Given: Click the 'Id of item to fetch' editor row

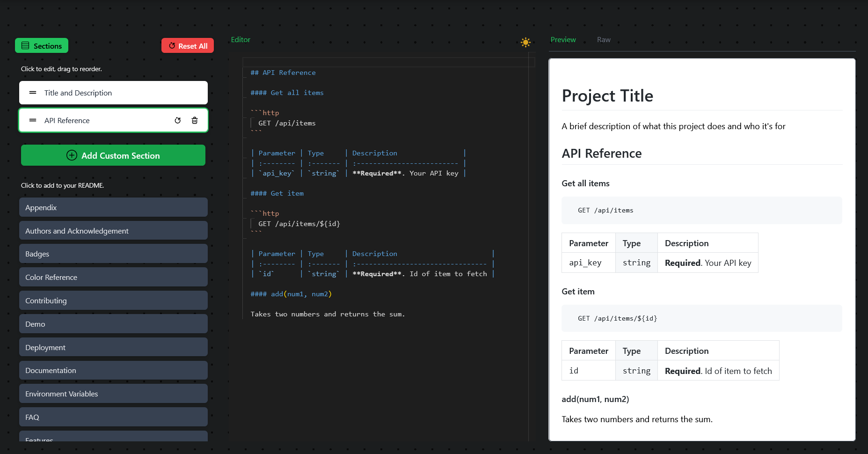Looking at the screenshot, I should click(372, 274).
